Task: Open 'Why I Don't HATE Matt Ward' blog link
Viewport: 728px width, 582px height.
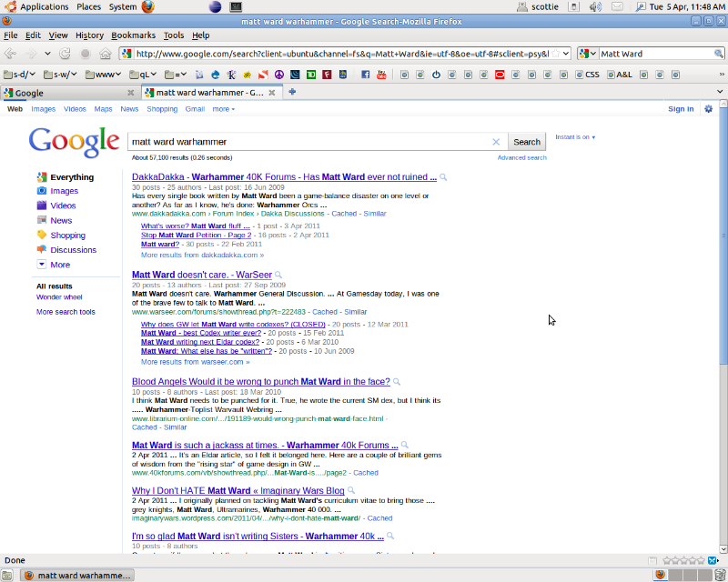Action: (238, 490)
